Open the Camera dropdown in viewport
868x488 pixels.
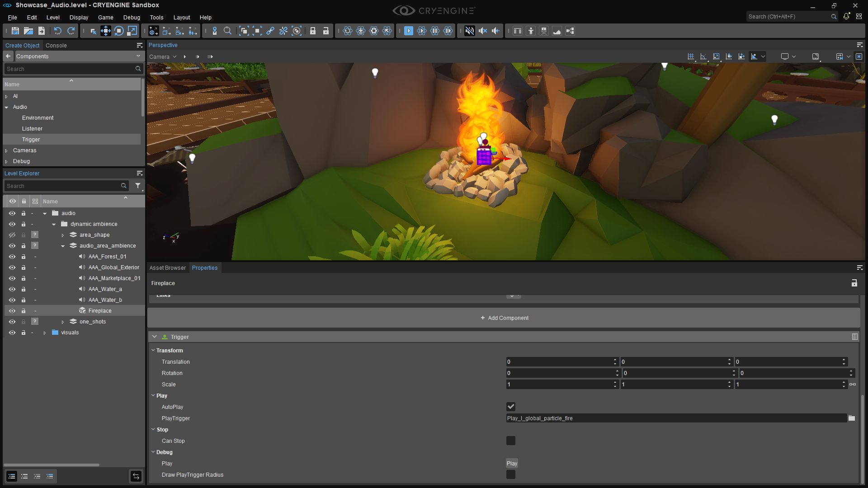[x=163, y=56]
